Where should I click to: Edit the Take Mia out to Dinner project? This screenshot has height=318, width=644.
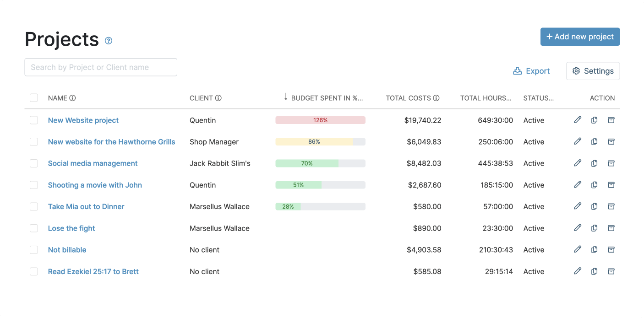[x=578, y=206]
